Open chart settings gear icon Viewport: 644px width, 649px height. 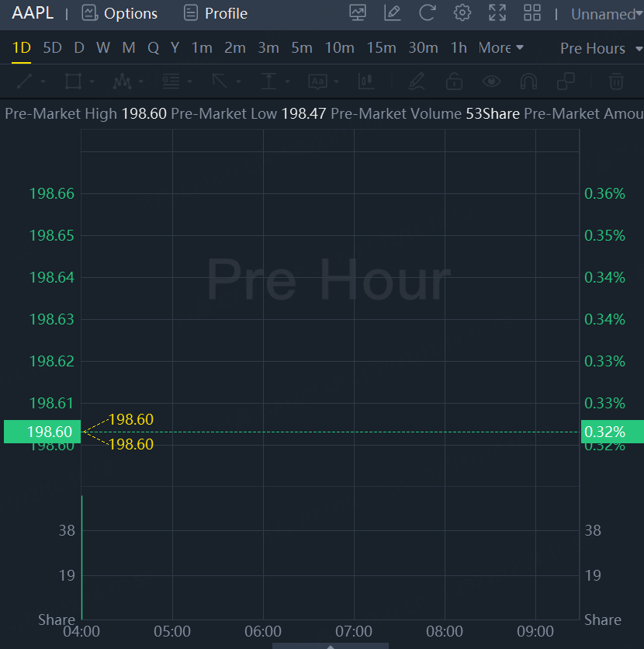(462, 13)
